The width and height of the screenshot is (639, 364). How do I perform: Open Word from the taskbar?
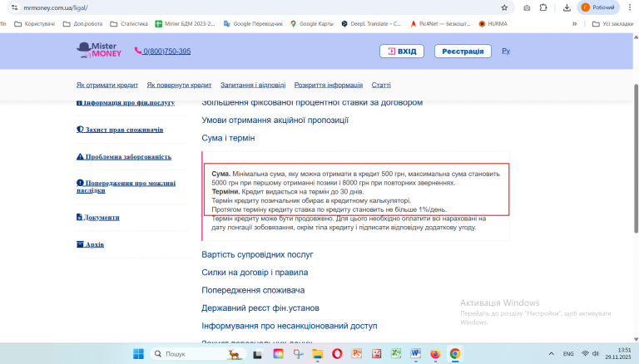[415, 354]
